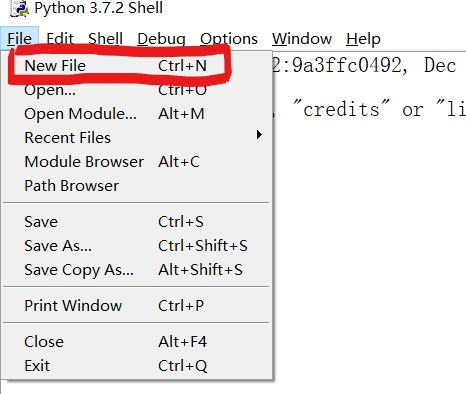
Task: Launch the Path Browser
Action: tap(138, 186)
